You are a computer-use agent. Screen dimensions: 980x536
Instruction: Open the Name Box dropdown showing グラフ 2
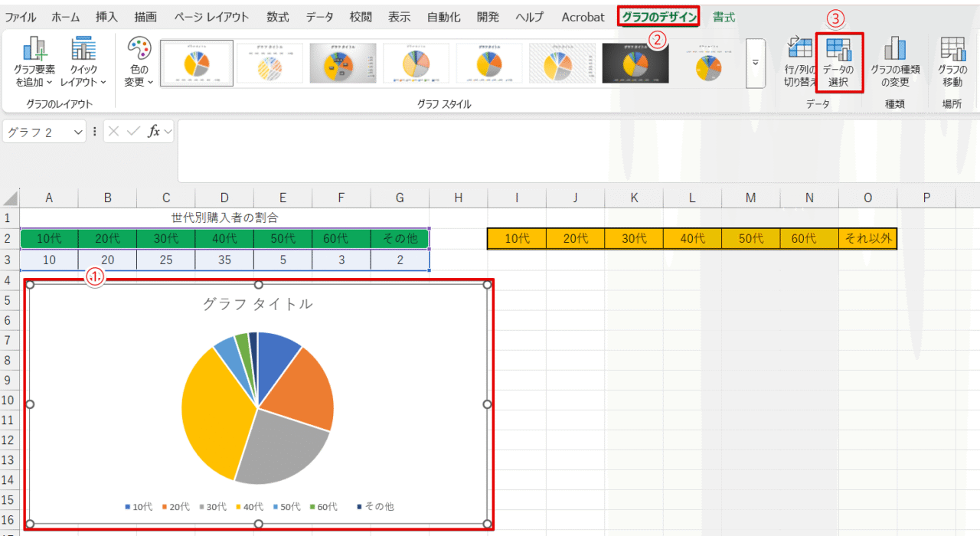pos(78,132)
